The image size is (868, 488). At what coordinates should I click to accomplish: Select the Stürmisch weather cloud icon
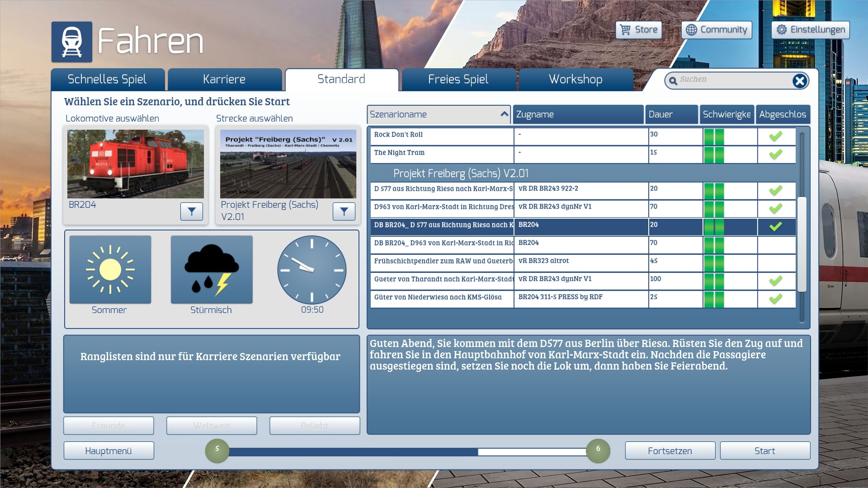pos(211,270)
